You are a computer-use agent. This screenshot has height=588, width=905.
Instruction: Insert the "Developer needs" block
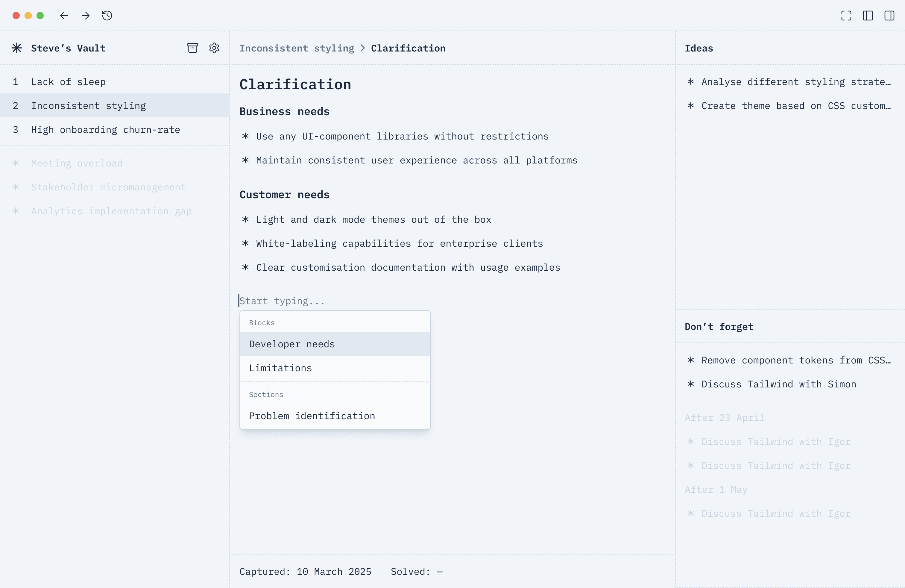pyautogui.click(x=292, y=344)
